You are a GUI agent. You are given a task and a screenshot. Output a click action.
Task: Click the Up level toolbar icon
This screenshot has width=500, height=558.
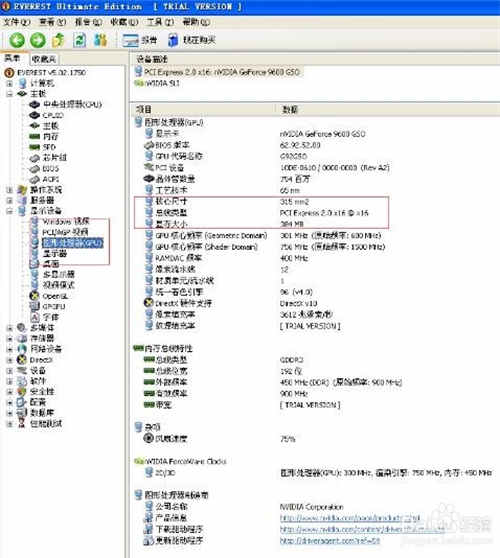58,40
